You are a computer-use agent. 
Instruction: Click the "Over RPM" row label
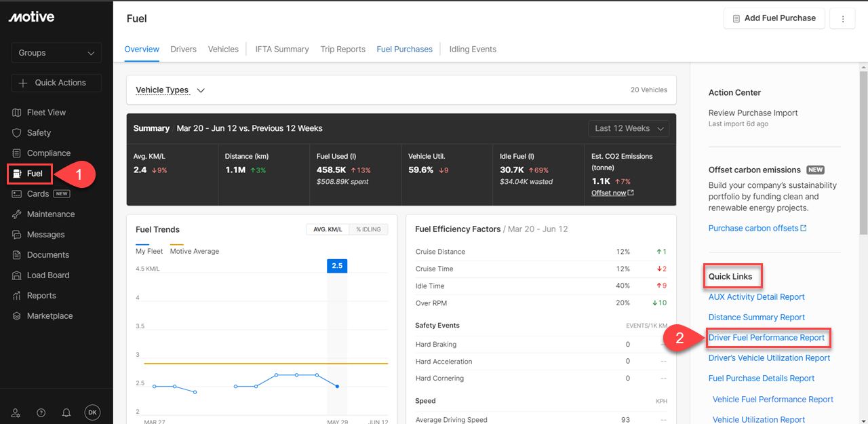point(431,303)
